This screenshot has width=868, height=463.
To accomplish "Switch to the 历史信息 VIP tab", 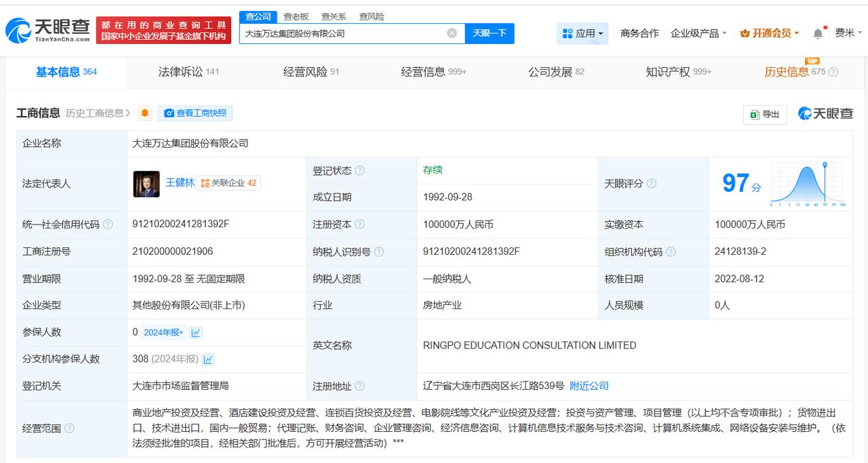I will [795, 72].
